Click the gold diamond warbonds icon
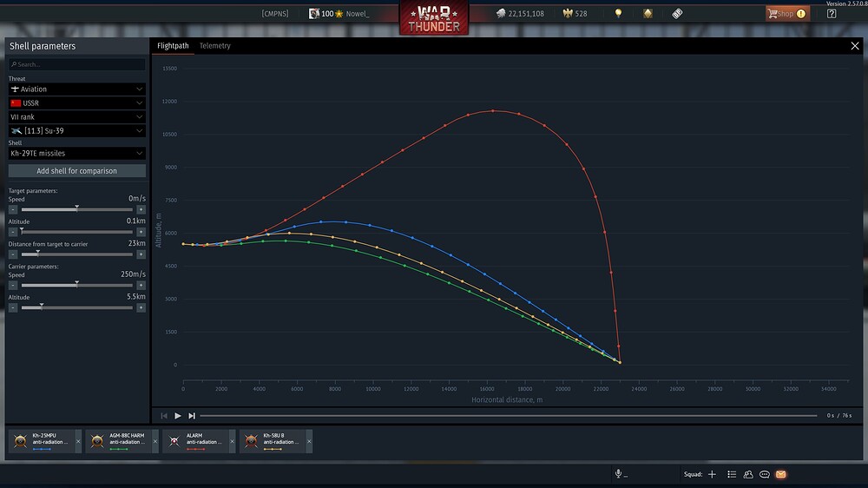This screenshot has height=488, width=868. point(648,13)
